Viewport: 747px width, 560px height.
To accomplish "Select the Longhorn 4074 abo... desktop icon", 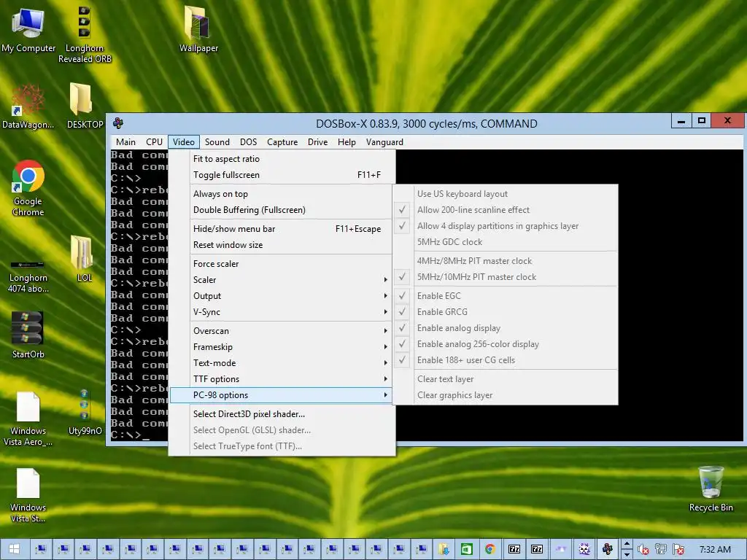I will [x=28, y=276].
